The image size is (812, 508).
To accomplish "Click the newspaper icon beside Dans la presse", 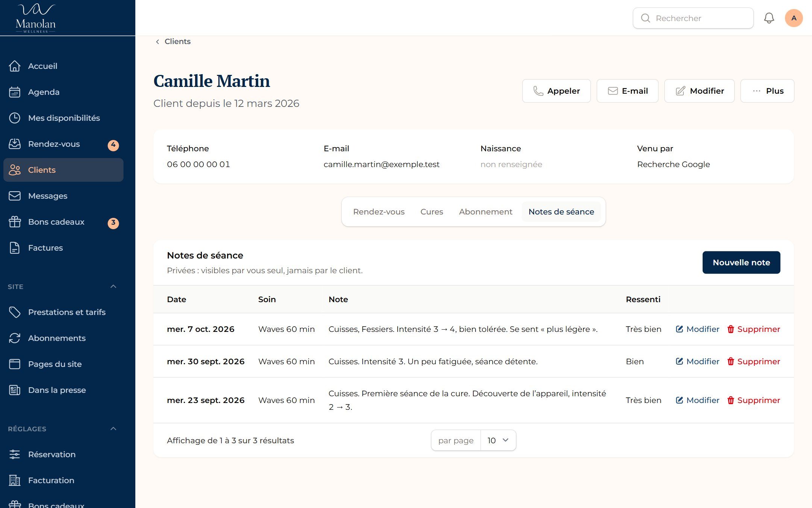I will [15, 390].
